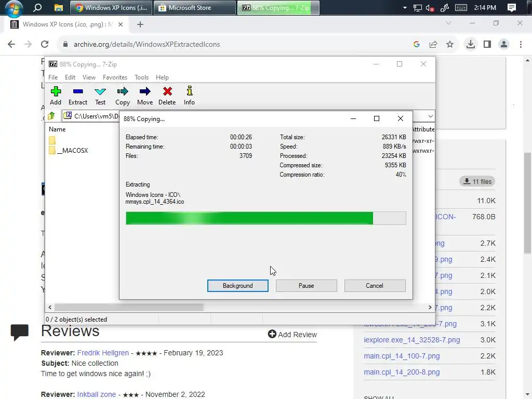Click the muted volume tray icon
532x399 pixels.
pyautogui.click(x=430, y=8)
